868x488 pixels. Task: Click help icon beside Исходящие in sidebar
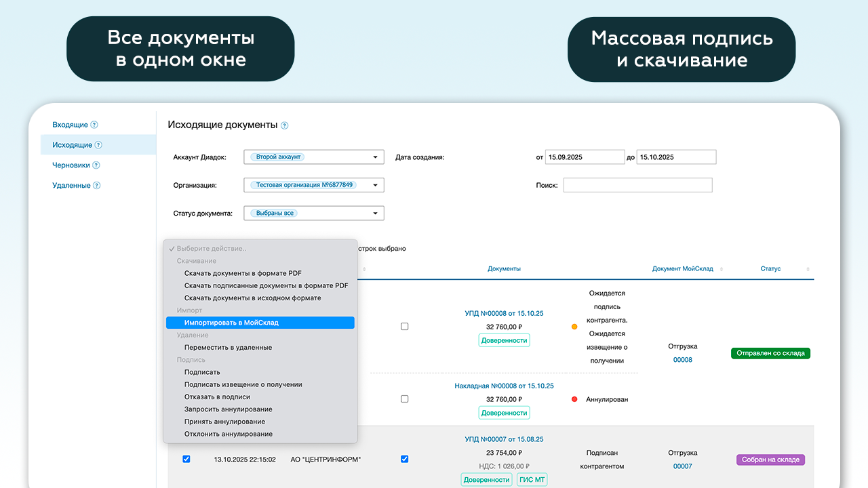(99, 145)
